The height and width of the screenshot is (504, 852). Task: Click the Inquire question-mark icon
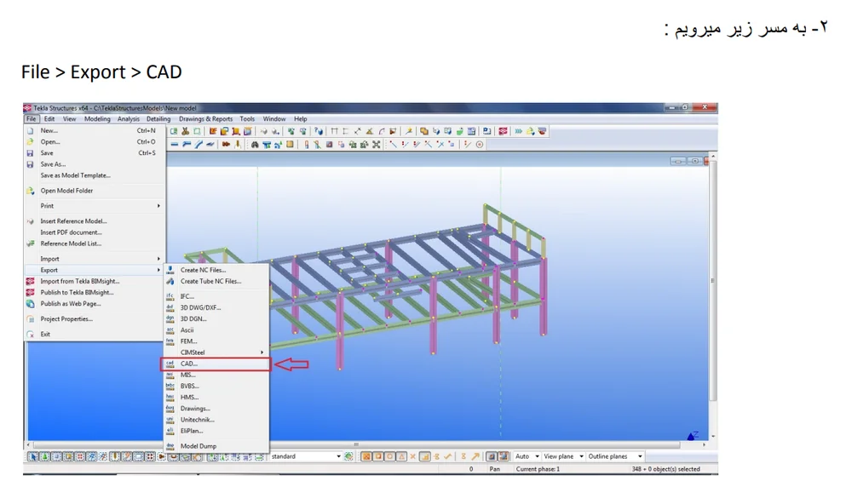[x=319, y=131]
